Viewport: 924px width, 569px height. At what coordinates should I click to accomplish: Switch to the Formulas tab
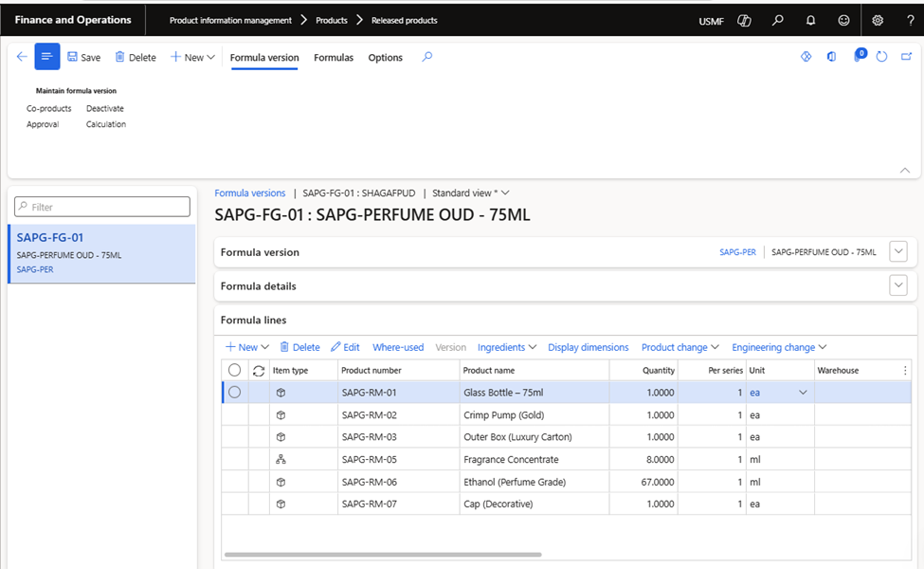[334, 57]
